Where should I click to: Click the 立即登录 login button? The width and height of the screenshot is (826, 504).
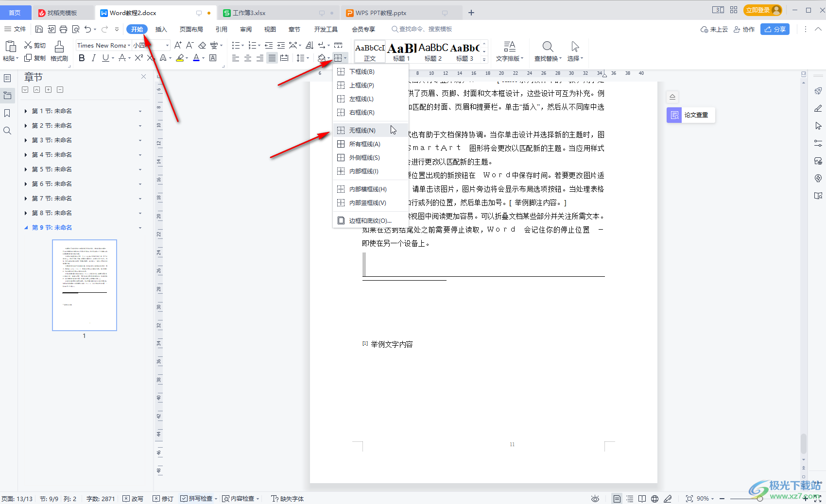point(762,10)
